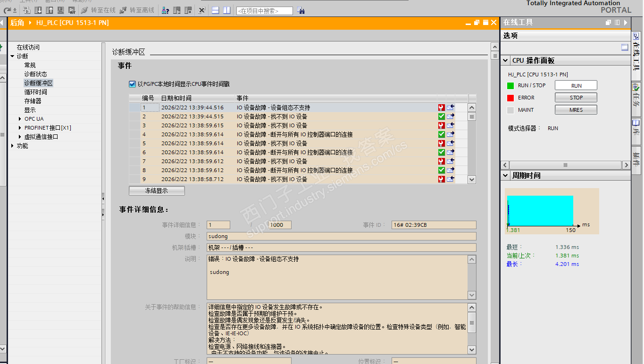Click the 冻结显示 button

click(157, 191)
